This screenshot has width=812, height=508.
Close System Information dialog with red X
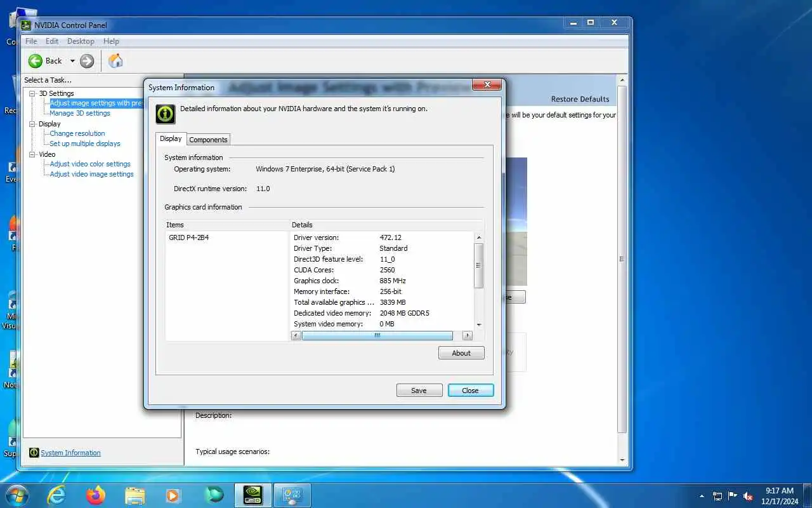click(x=487, y=84)
